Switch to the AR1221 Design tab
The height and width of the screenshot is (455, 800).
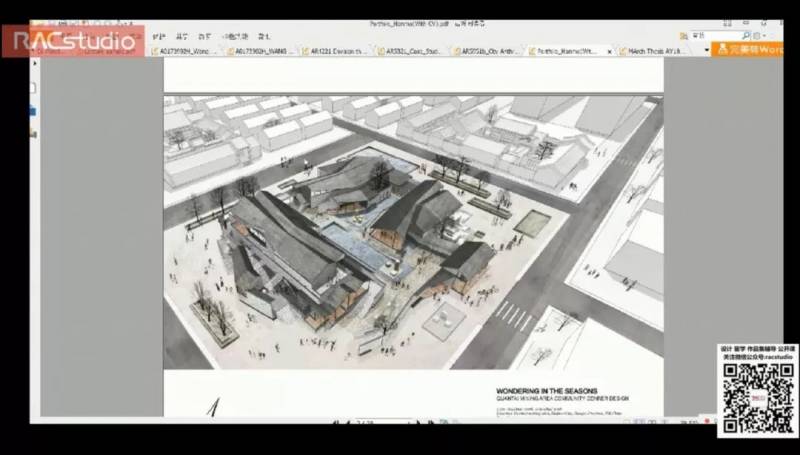pos(339,49)
